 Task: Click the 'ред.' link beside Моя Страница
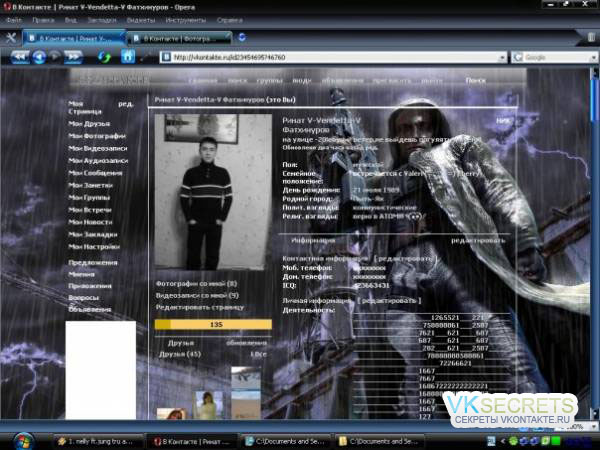click(x=126, y=104)
